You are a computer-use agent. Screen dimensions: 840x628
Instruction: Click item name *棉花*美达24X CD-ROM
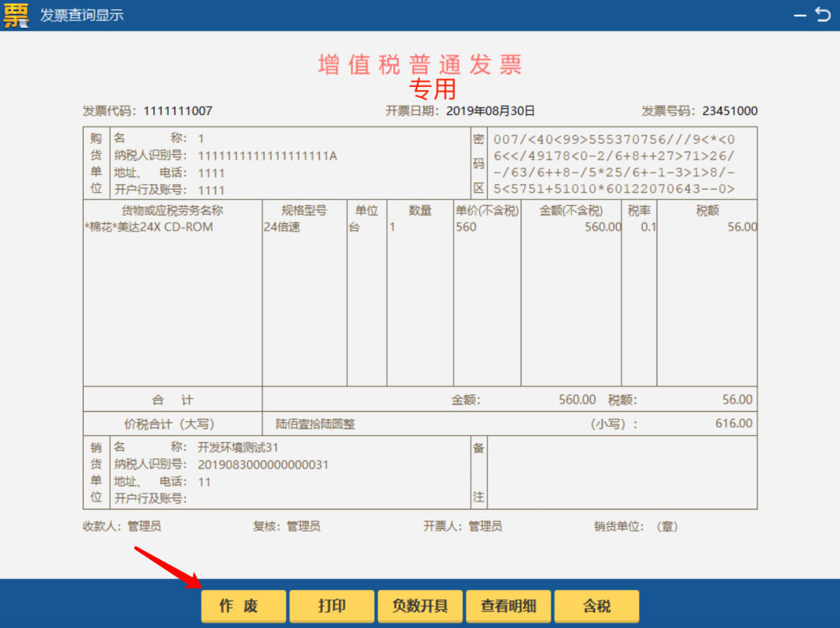(x=149, y=227)
